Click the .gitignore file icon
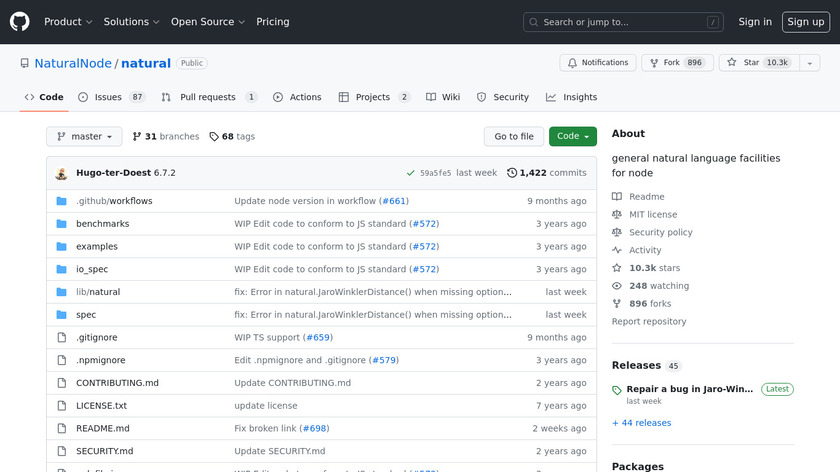Image resolution: width=840 pixels, height=472 pixels. [61, 338]
